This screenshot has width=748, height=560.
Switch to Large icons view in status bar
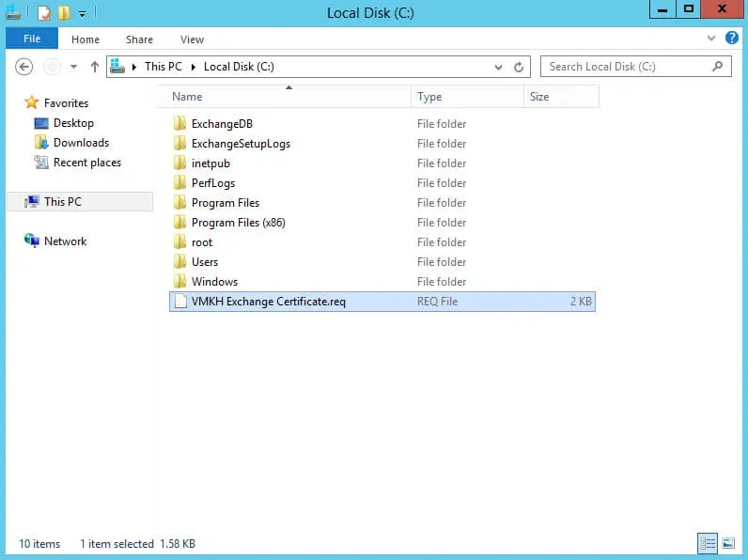click(728, 543)
